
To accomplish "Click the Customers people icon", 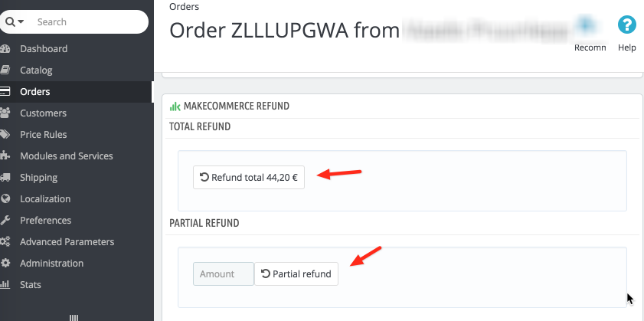I will (x=5, y=113).
